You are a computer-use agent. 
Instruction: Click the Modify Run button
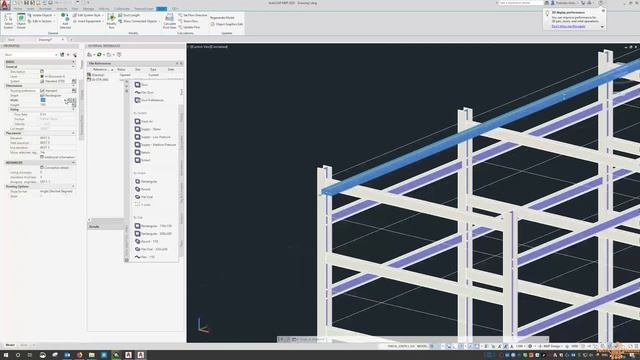111,21
